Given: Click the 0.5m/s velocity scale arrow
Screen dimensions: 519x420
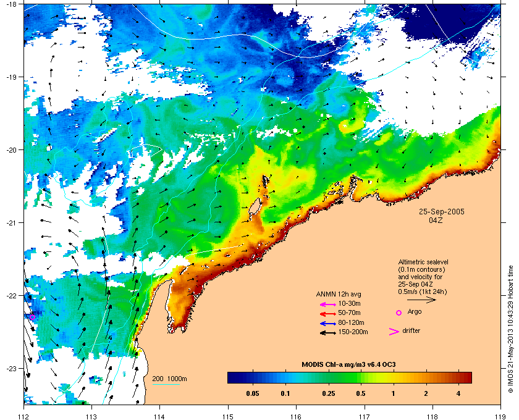Looking at the screenshot, I should tap(421, 300).
